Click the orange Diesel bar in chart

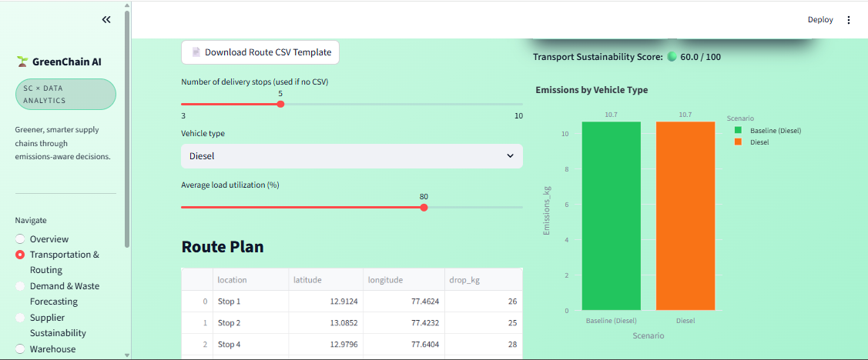click(x=685, y=215)
